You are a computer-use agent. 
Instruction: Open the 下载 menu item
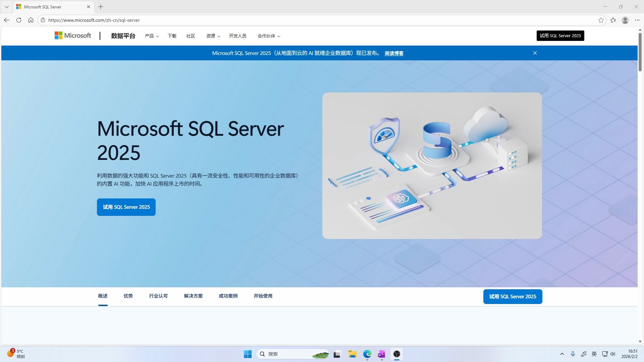172,36
